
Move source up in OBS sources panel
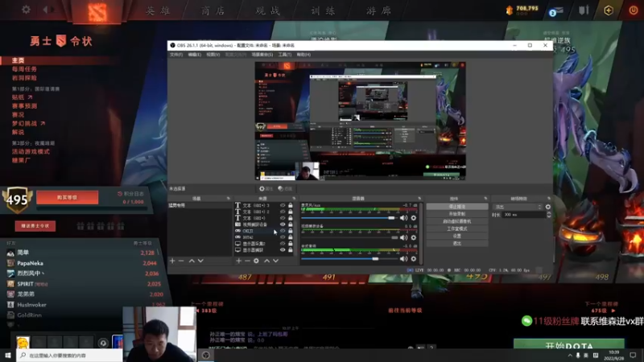coord(266,261)
